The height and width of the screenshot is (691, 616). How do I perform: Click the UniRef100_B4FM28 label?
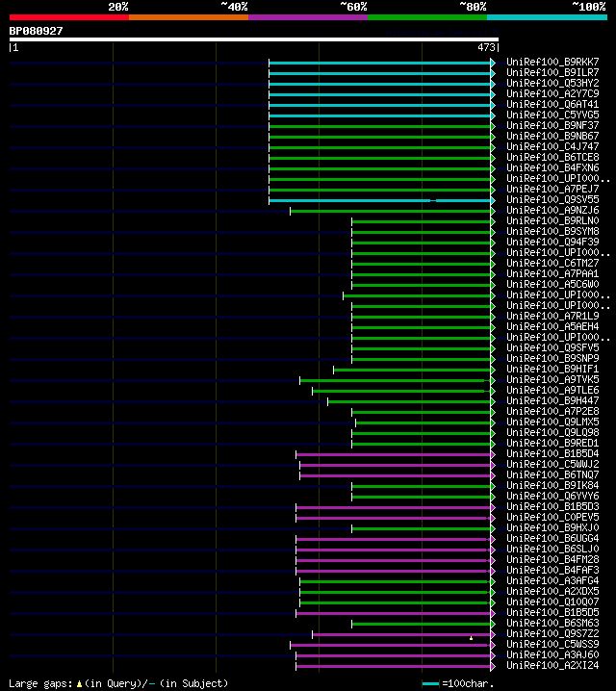pyautogui.click(x=552, y=559)
